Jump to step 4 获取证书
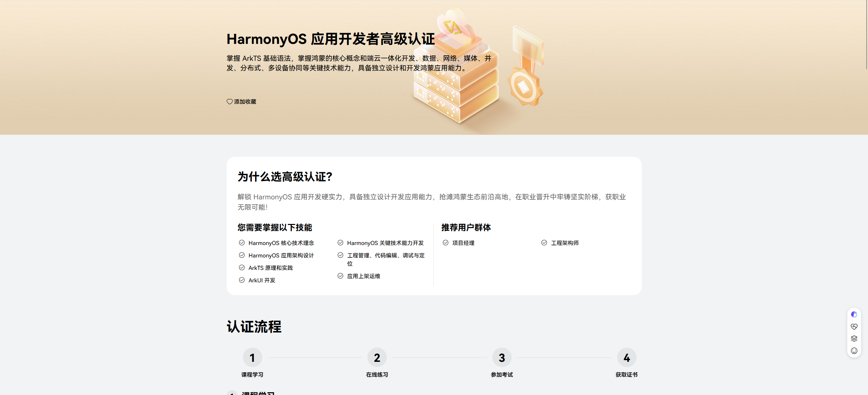 627,357
